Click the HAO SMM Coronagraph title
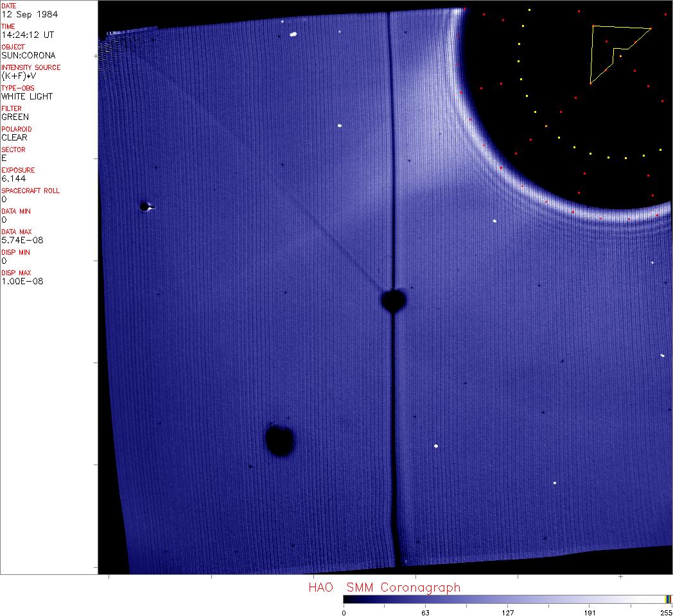 (x=384, y=587)
